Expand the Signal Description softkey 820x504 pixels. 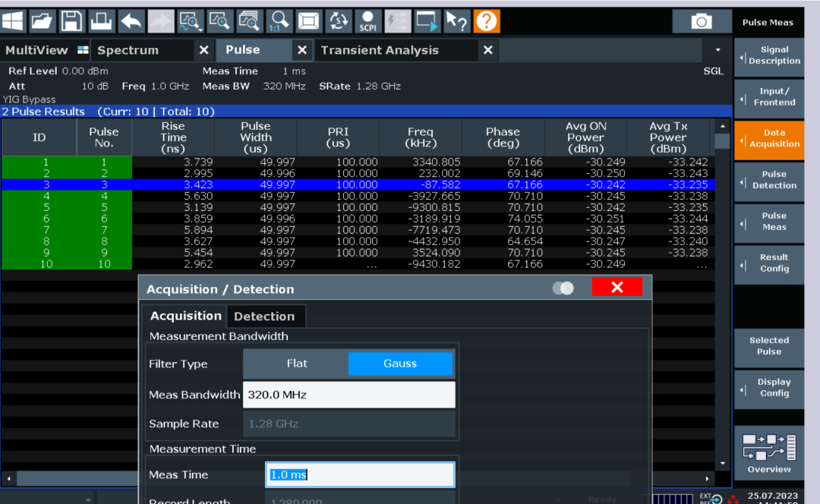(x=768, y=56)
